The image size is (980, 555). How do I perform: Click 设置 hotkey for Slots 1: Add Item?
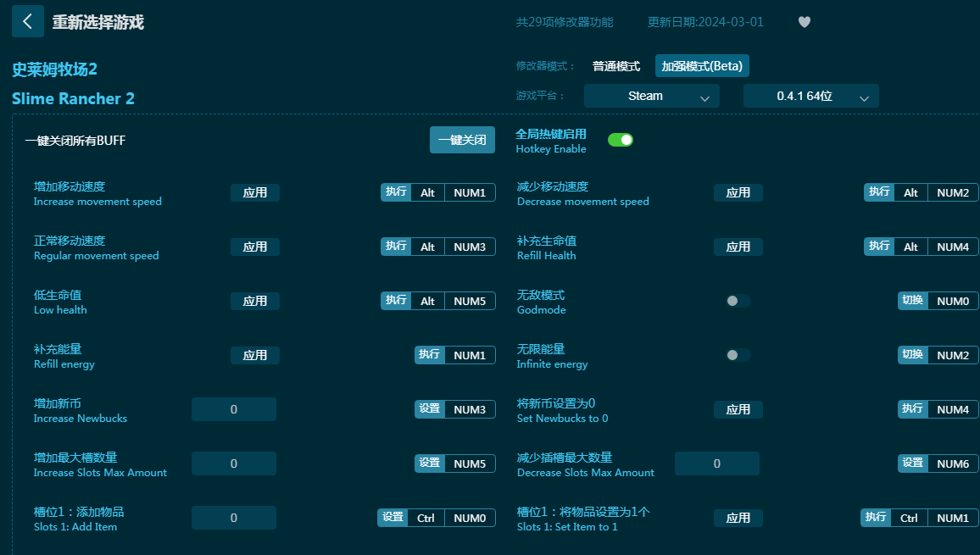point(393,518)
